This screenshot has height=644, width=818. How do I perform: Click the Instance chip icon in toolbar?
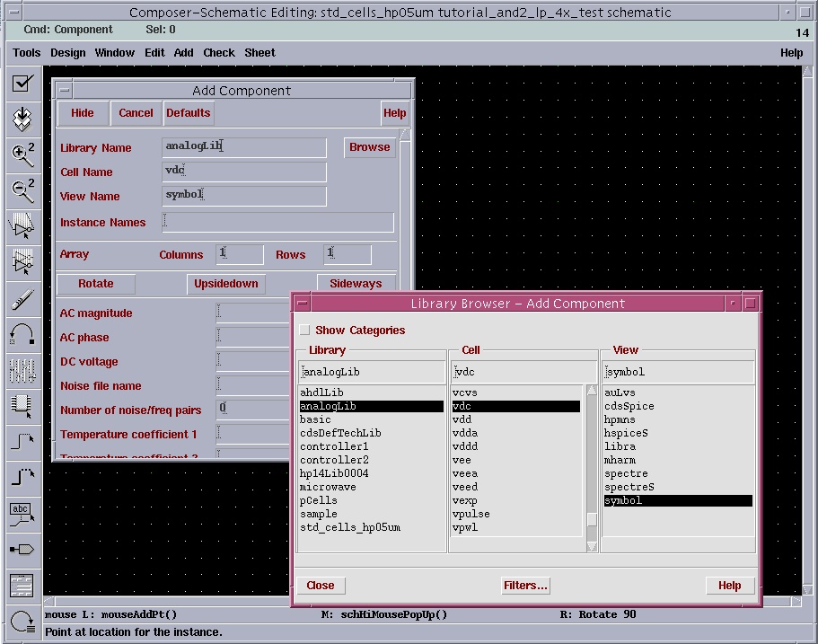point(22,406)
